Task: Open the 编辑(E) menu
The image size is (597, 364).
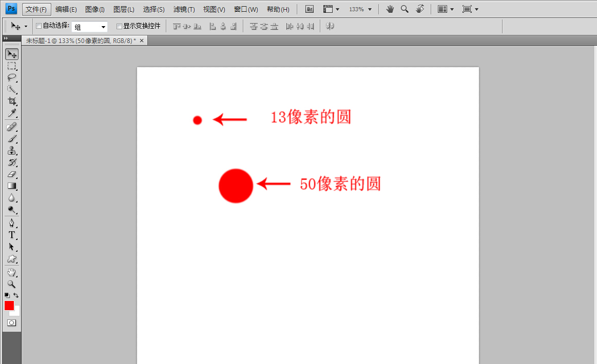Action: 66,9
